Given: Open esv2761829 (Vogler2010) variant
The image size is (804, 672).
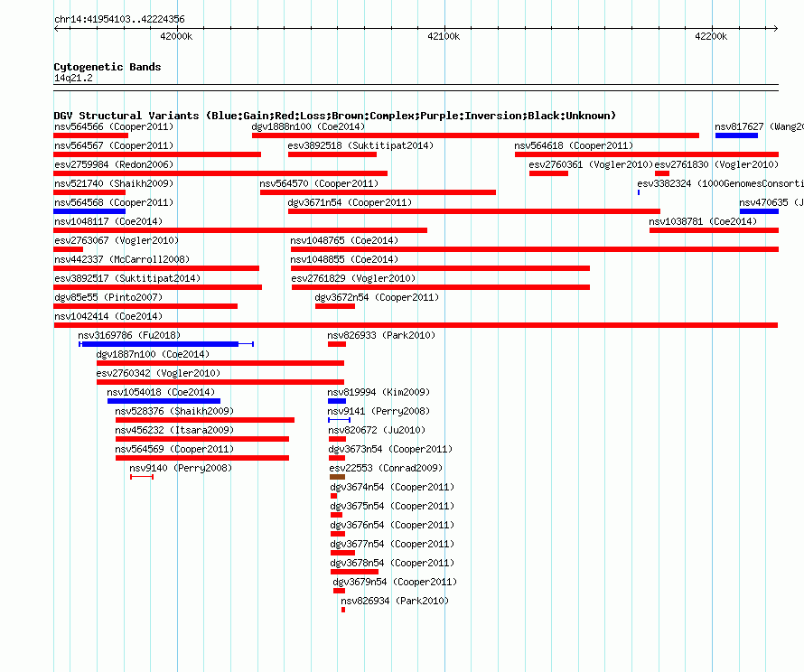Looking at the screenshot, I should tap(353, 278).
